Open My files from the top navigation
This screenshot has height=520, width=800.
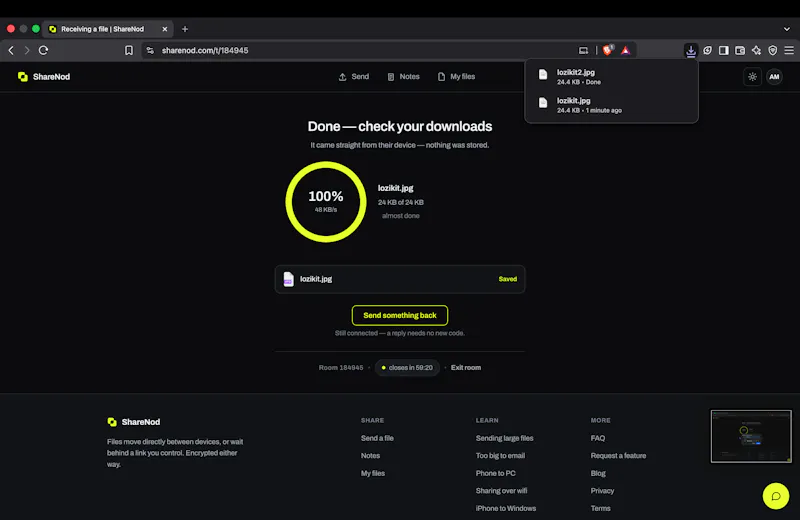[x=456, y=77]
